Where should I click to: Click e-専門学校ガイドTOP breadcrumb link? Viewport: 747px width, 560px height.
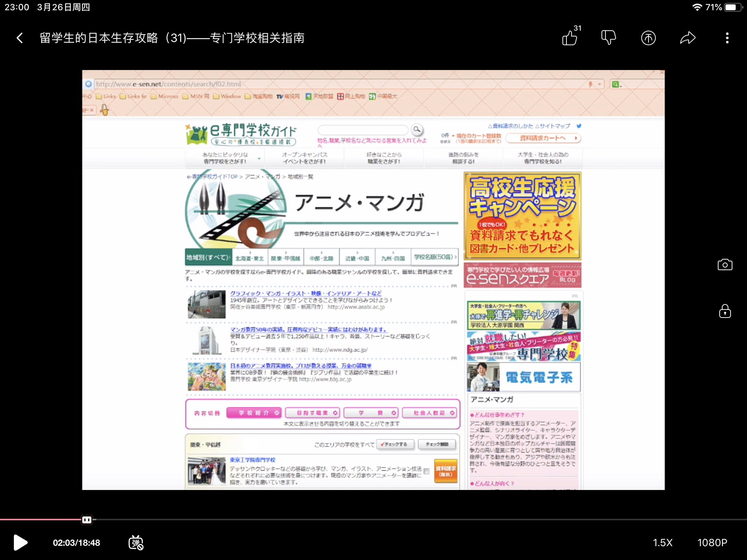coord(212,176)
